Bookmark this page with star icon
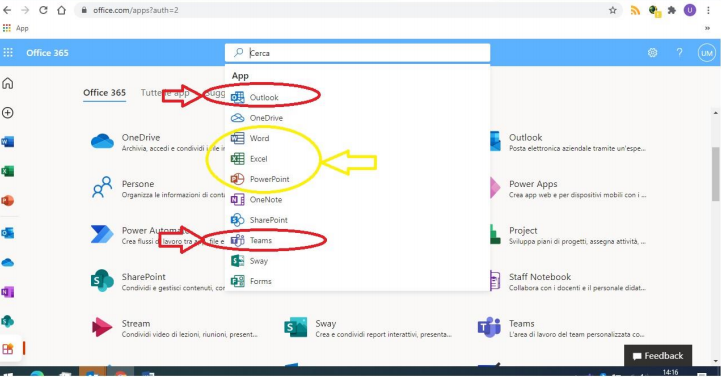The image size is (721, 377). coord(612,10)
